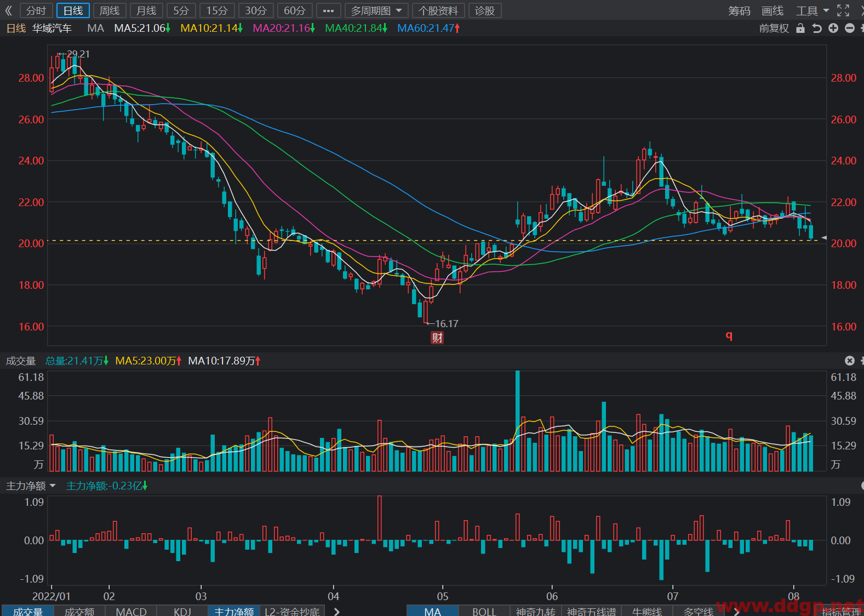The width and height of the screenshot is (864, 616).
Task: Switch chart to 周线 weekly period
Action: coord(110,10)
